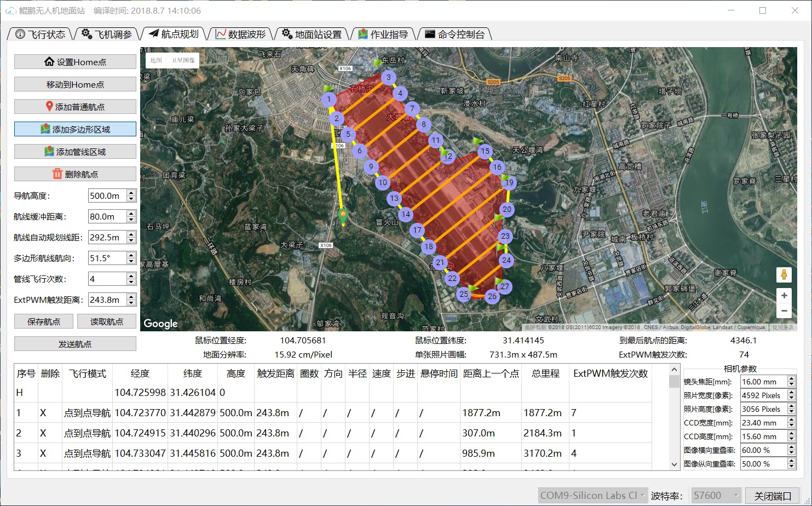Viewport: 812px width, 506px height.
Task: Click 添加普通航点 with red pin icon
Action: pos(75,107)
